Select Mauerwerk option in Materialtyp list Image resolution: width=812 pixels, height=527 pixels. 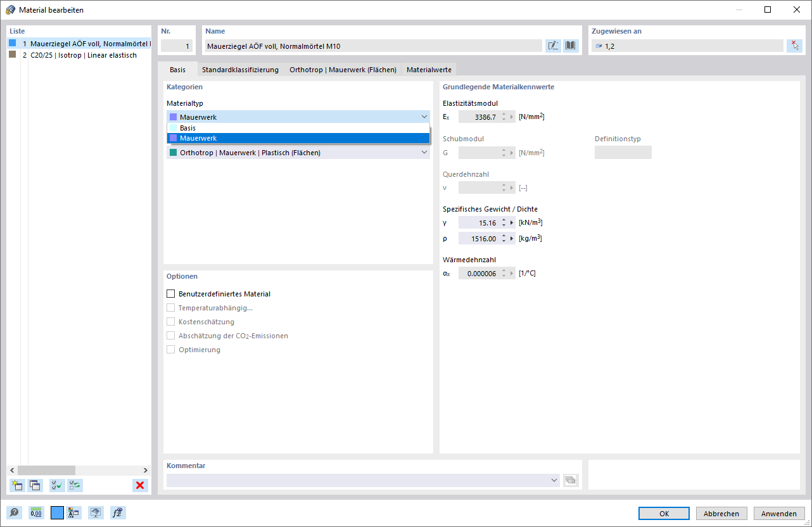pyautogui.click(x=298, y=138)
